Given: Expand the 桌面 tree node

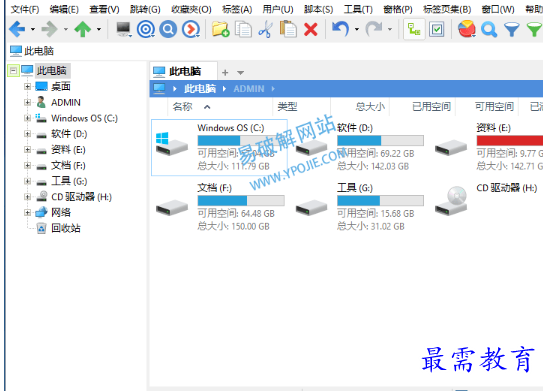Looking at the screenshot, I should coord(27,86).
